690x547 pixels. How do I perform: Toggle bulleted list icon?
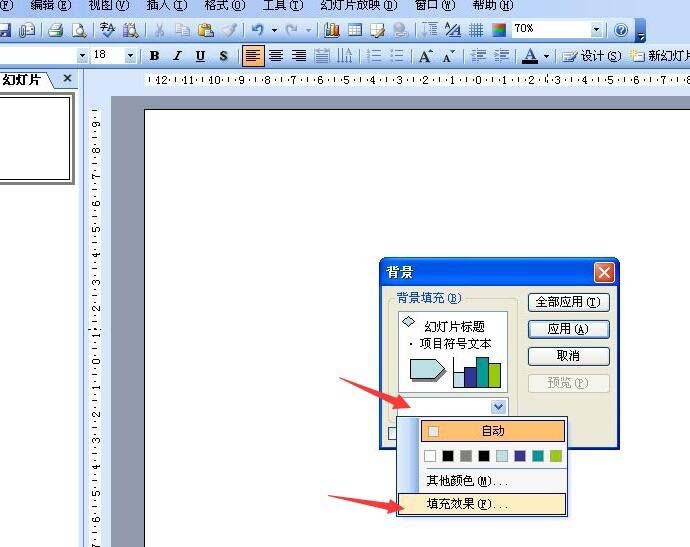click(396, 56)
